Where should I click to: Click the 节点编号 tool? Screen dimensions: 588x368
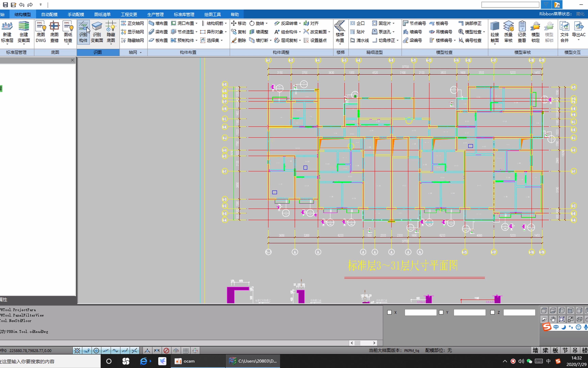pyautogui.click(x=414, y=23)
